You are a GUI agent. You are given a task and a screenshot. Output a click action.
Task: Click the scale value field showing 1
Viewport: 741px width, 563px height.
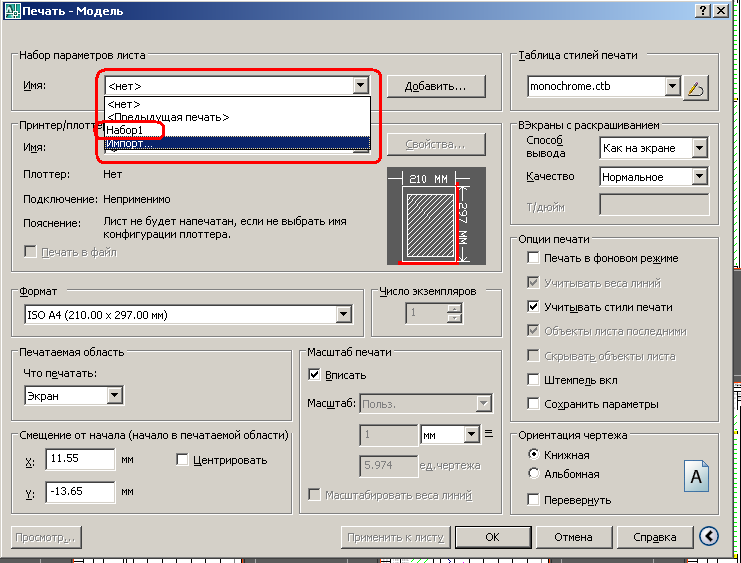(x=389, y=434)
